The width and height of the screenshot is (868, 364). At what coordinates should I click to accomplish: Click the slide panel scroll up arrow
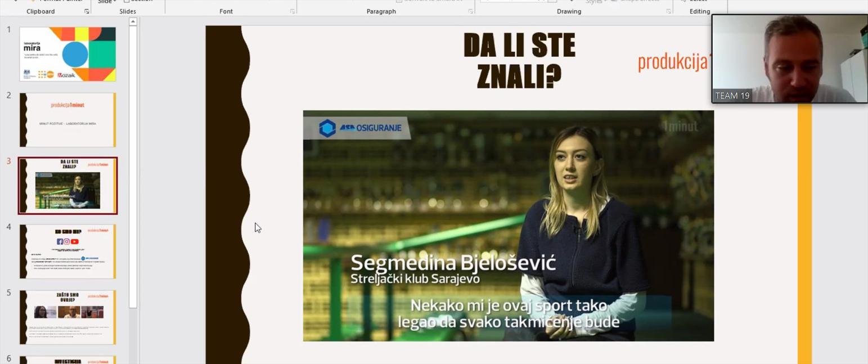click(x=133, y=22)
